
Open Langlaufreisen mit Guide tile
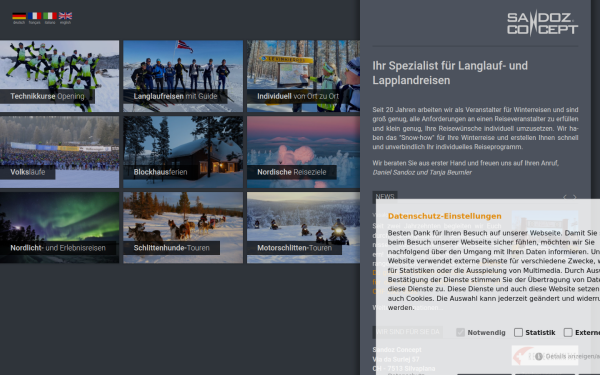(183, 76)
